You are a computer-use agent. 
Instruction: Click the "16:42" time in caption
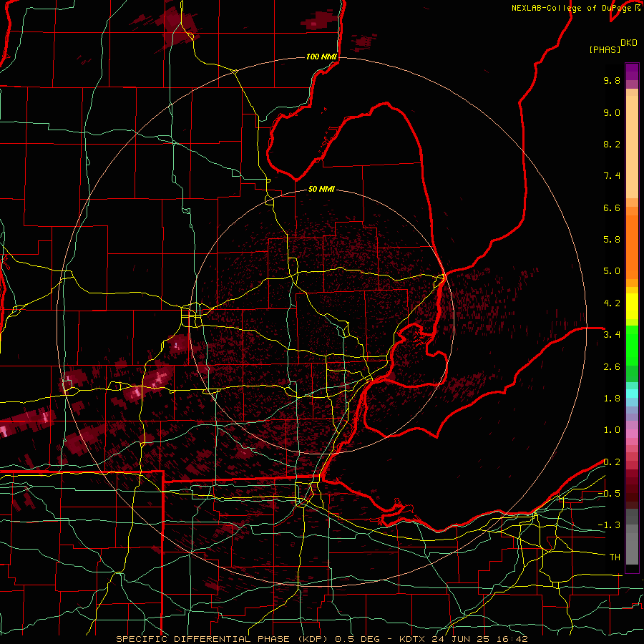point(513,639)
